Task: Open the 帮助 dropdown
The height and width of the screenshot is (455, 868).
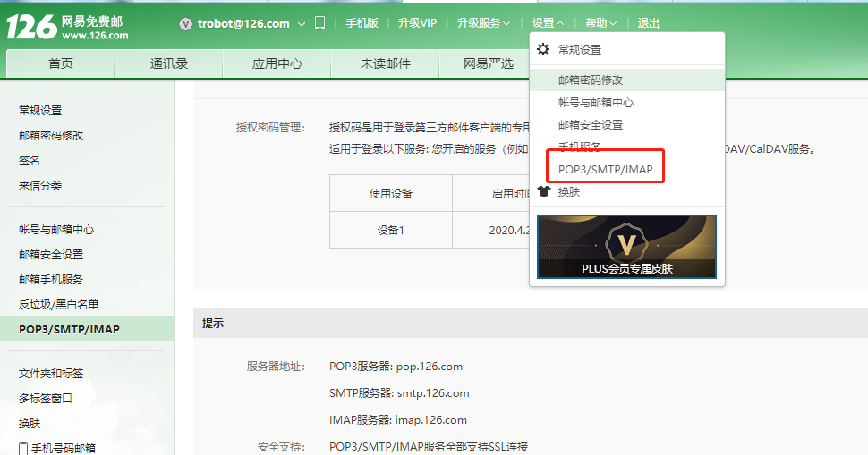Action: [x=600, y=23]
